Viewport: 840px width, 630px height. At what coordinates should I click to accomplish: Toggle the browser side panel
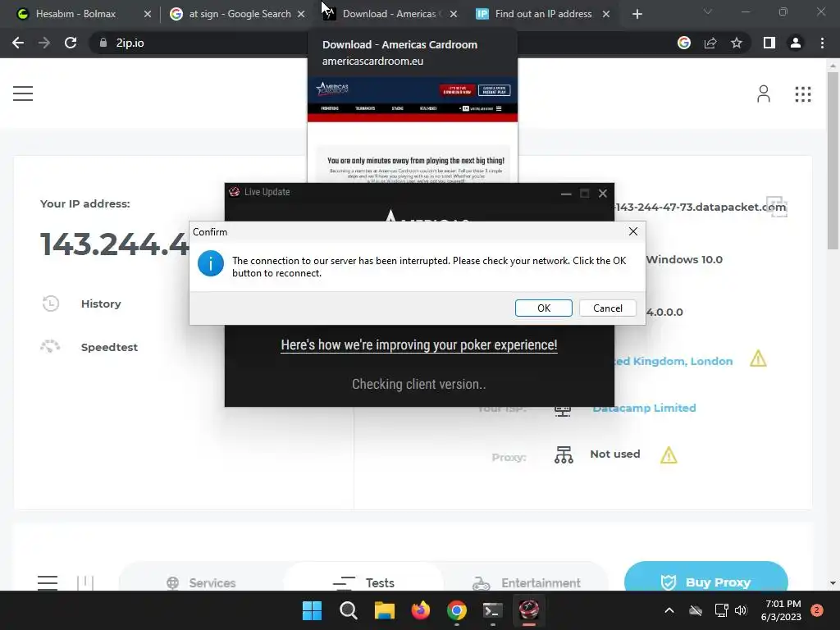769,43
